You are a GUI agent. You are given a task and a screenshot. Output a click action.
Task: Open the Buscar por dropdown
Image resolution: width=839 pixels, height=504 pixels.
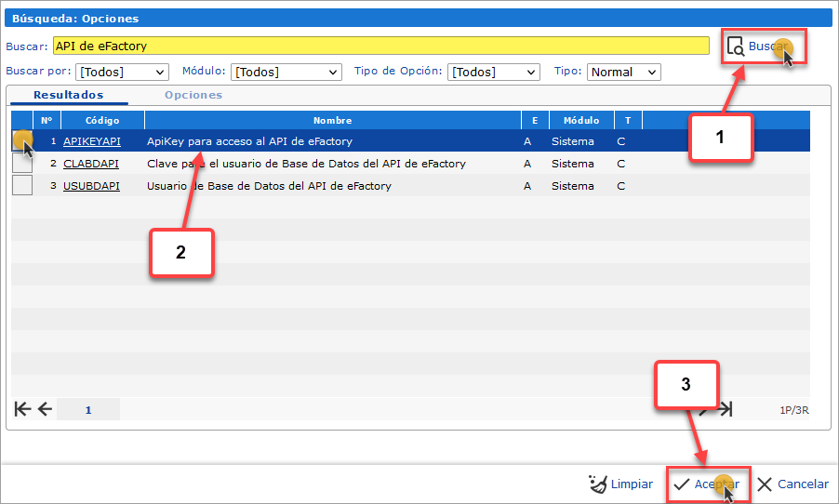(122, 72)
